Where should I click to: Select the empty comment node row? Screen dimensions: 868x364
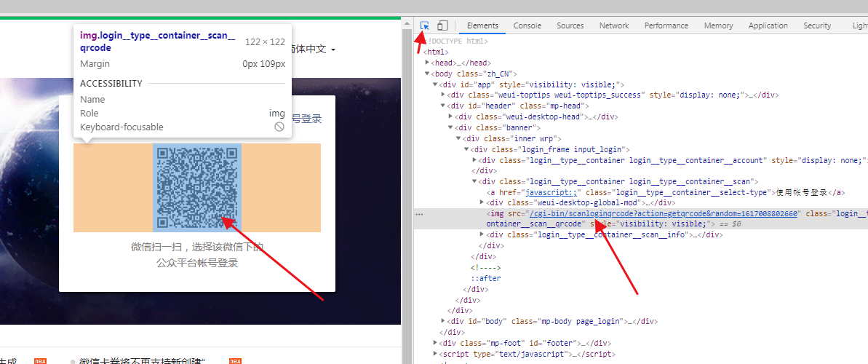point(485,268)
